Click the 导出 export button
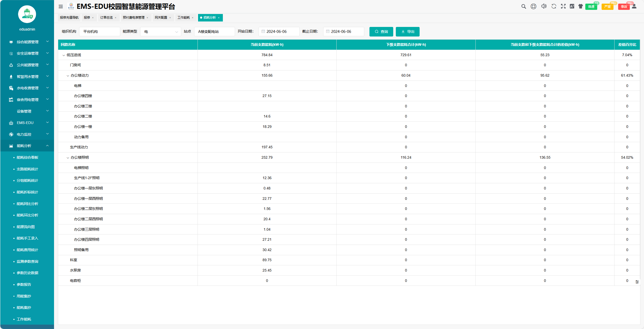The width and height of the screenshot is (644, 329). (x=407, y=32)
